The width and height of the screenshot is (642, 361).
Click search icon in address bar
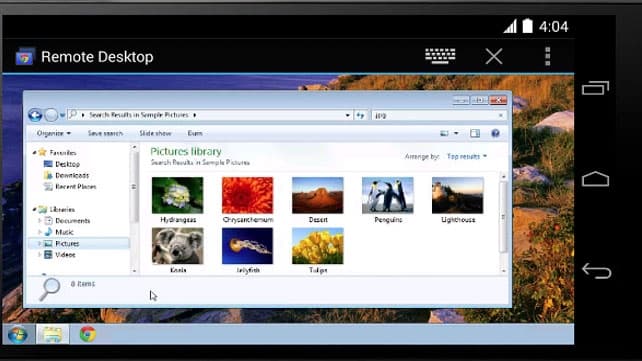tap(73, 115)
